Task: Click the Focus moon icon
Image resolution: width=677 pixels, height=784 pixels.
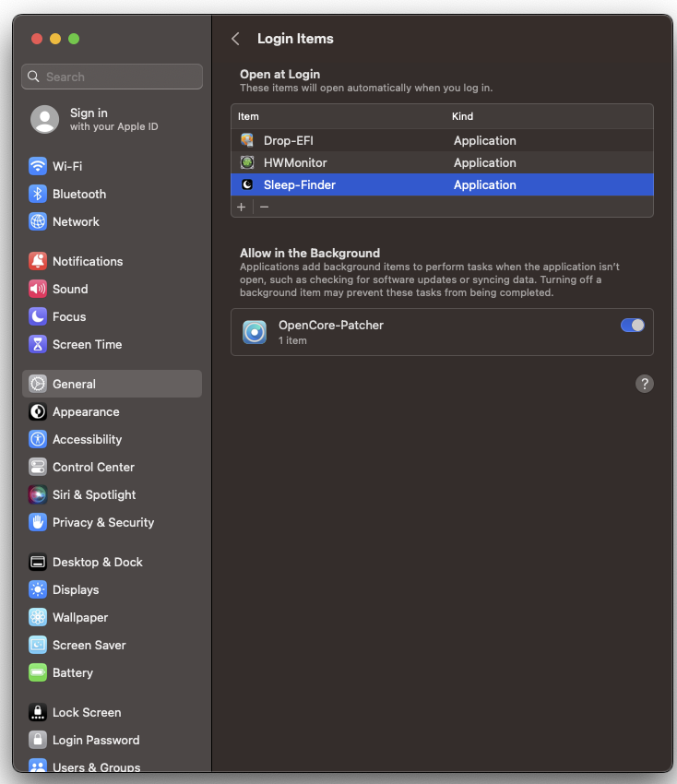Action: [38, 316]
